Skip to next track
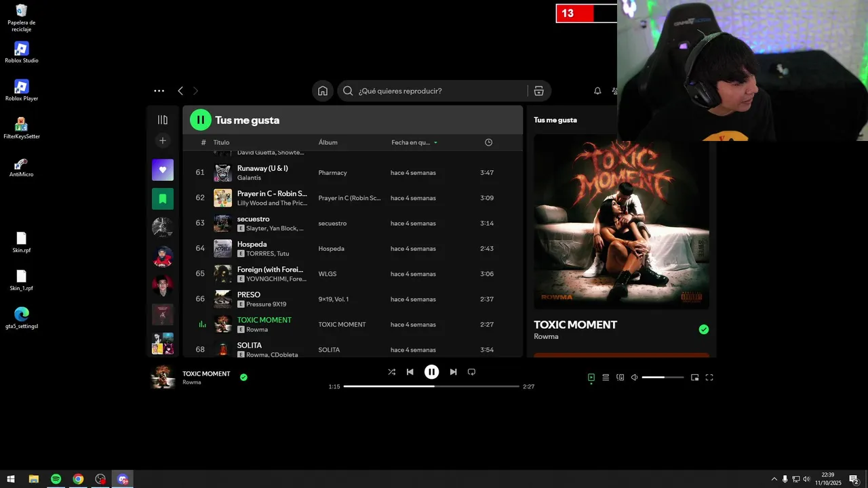The height and width of the screenshot is (488, 868). tap(453, 372)
